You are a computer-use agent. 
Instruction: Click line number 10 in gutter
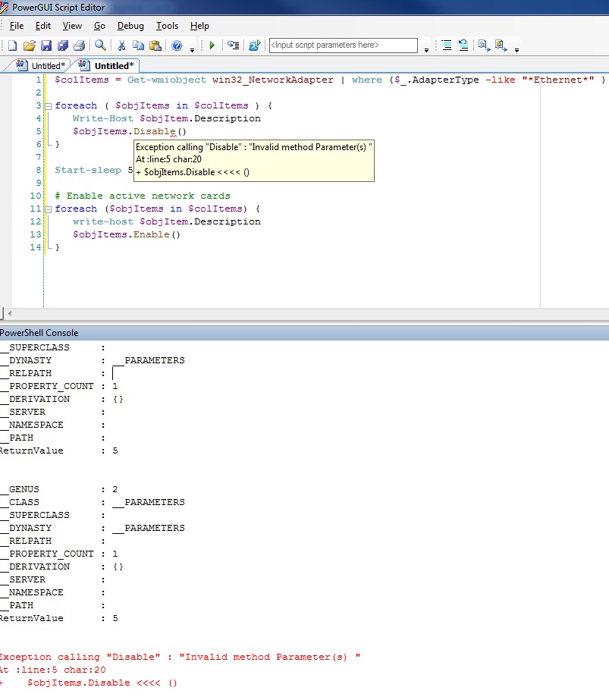click(x=36, y=196)
